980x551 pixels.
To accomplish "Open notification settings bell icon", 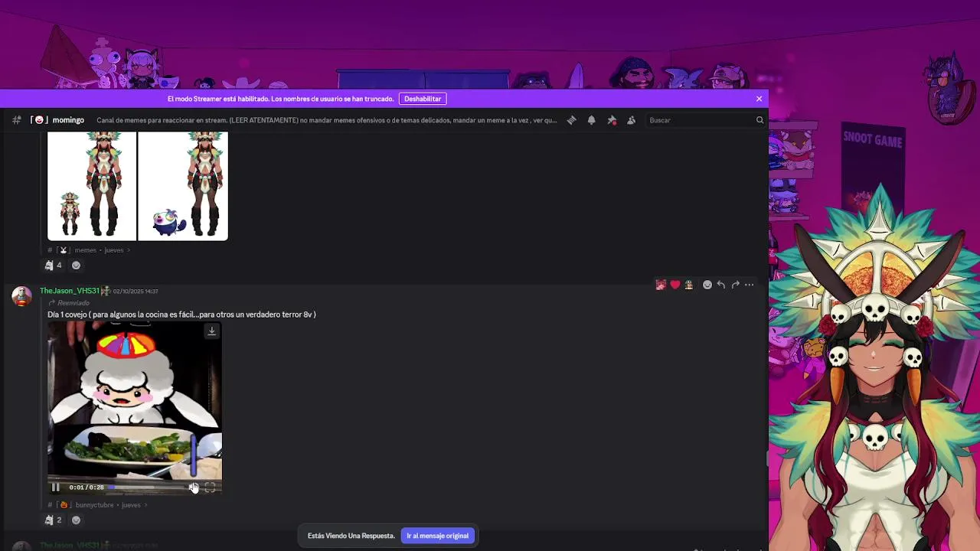I will tap(591, 120).
